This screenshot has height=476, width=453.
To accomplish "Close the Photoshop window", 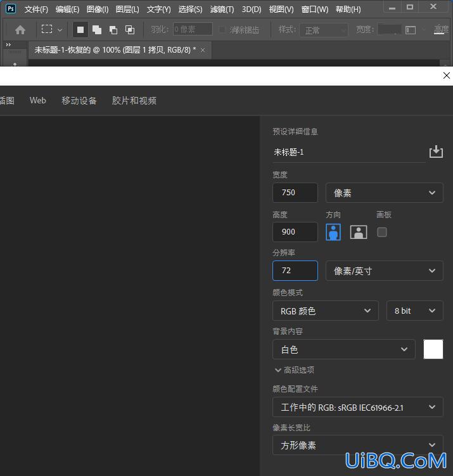I will click(433, 7).
